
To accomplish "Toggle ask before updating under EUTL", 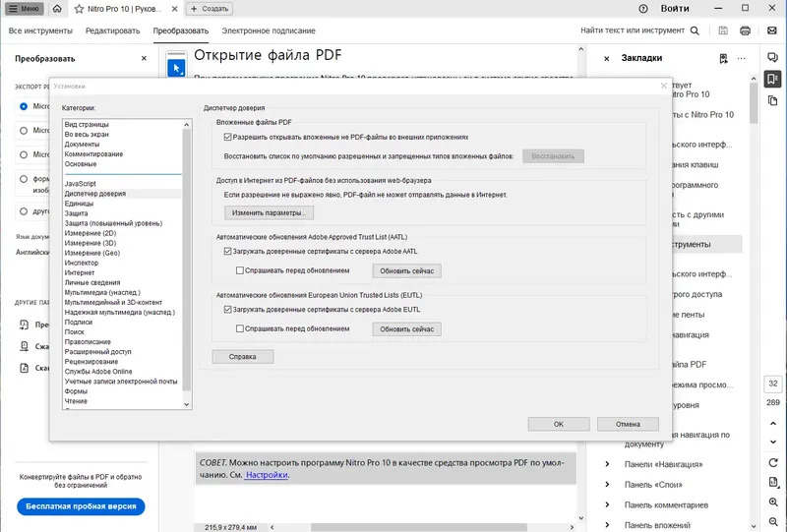I will click(x=240, y=328).
